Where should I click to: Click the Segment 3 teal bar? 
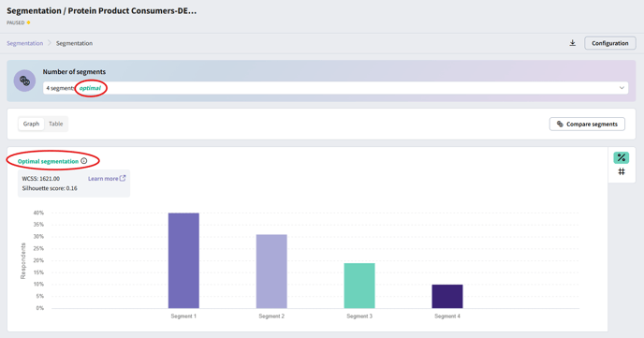(359, 286)
